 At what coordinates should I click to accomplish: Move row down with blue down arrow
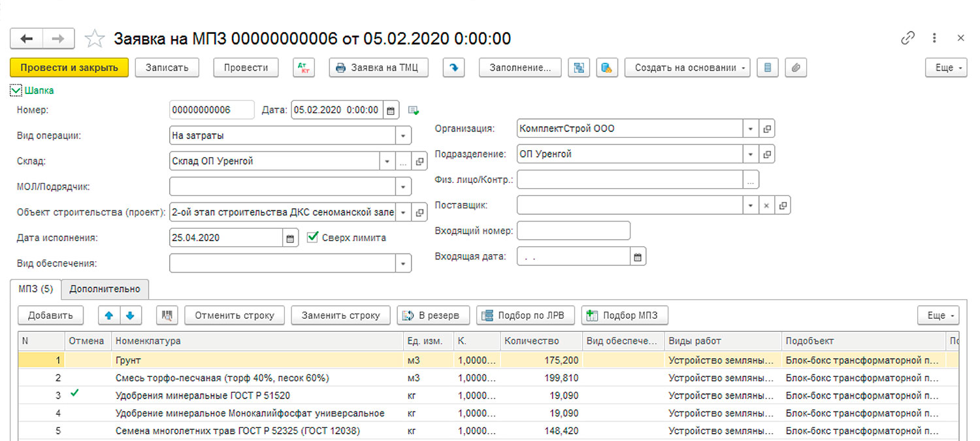(x=130, y=316)
